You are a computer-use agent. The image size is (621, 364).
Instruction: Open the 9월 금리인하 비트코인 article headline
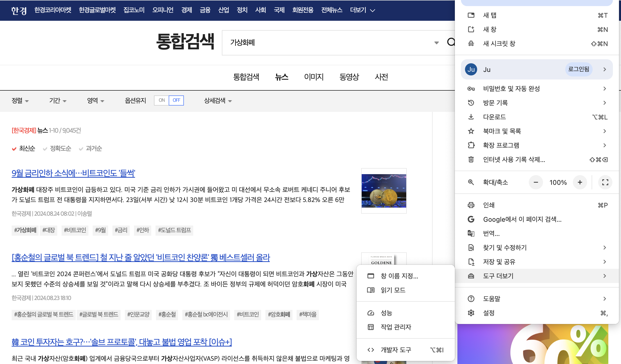pos(73,173)
